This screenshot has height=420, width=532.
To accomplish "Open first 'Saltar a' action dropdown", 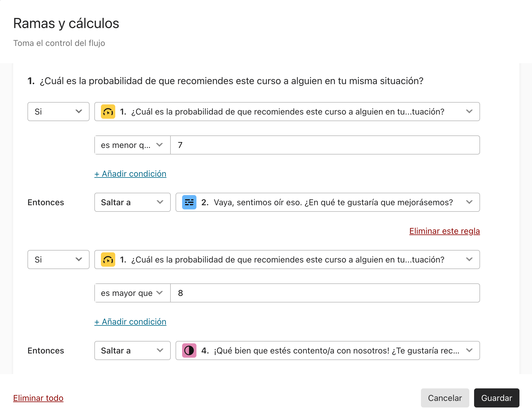I will pyautogui.click(x=133, y=202).
